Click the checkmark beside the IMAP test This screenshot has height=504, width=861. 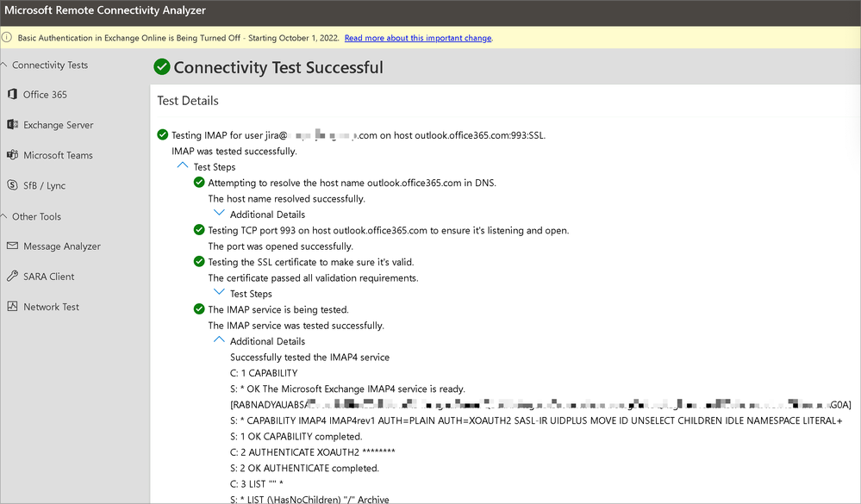(162, 134)
